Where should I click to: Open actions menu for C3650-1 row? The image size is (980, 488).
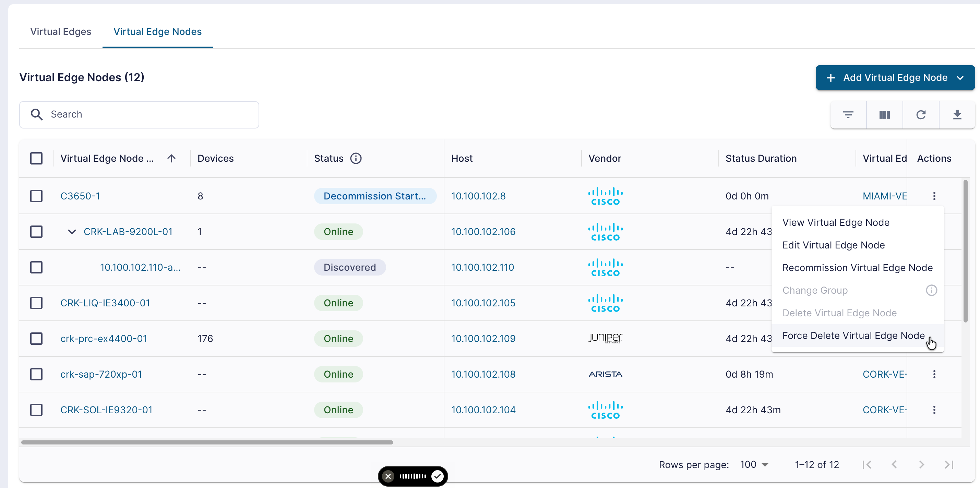coord(934,196)
